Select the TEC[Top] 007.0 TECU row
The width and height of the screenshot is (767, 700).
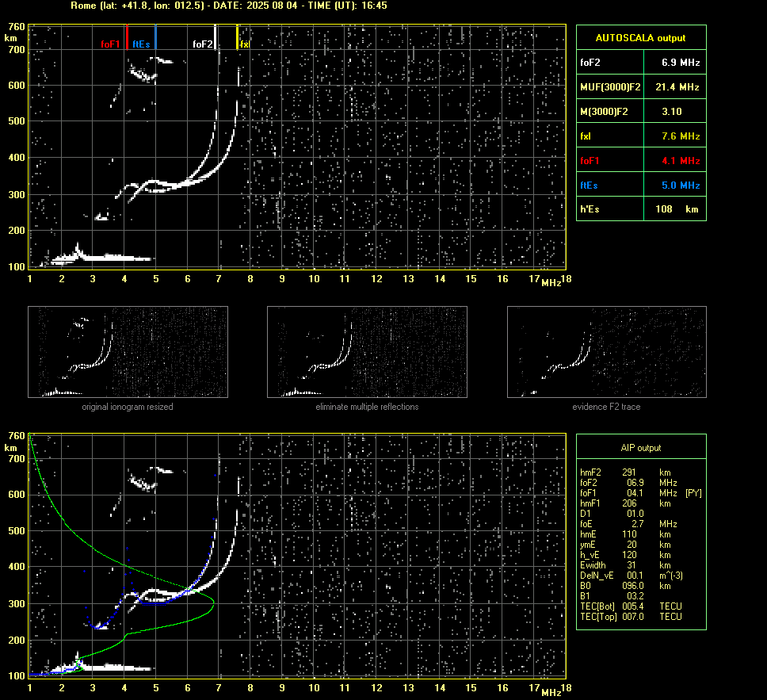[x=631, y=616]
